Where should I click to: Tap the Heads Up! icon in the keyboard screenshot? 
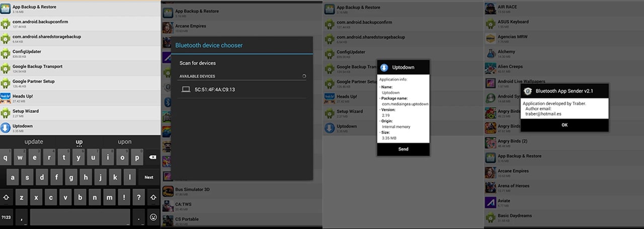(6, 98)
